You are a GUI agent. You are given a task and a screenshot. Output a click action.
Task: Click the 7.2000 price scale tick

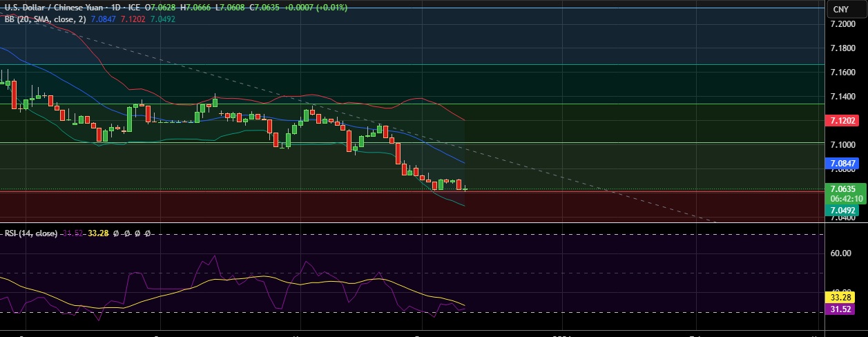coord(845,24)
